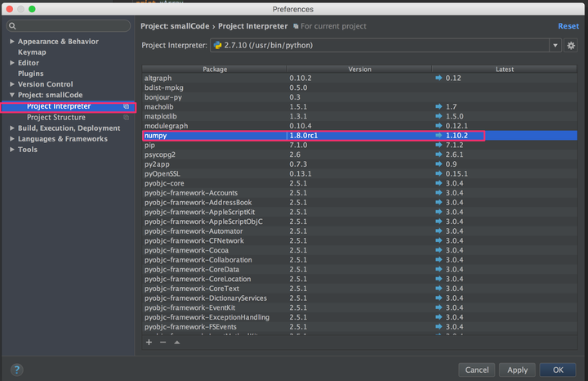Screen dimensions: 588x381
Task: Click the For current project icon
Action: (x=296, y=26)
